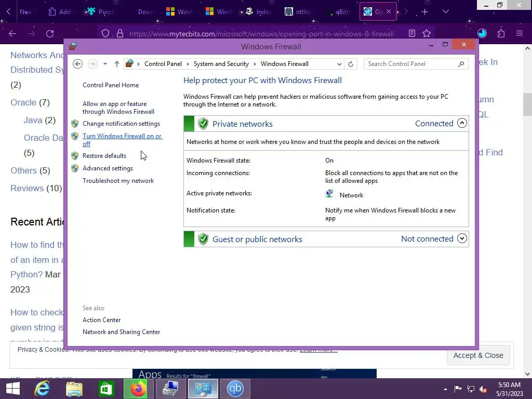The height and width of the screenshot is (399, 532).
Task: Open Network and Sharing Center
Action: coord(121,332)
